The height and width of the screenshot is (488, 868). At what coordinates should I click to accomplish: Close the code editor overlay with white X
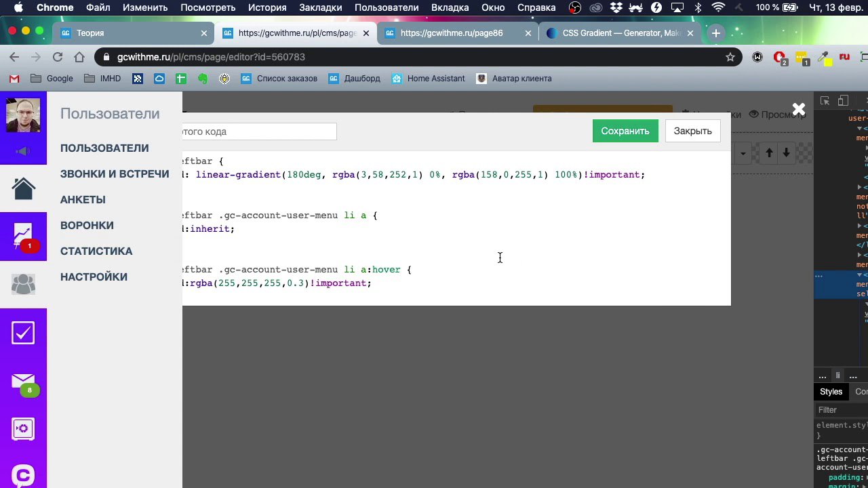click(798, 109)
